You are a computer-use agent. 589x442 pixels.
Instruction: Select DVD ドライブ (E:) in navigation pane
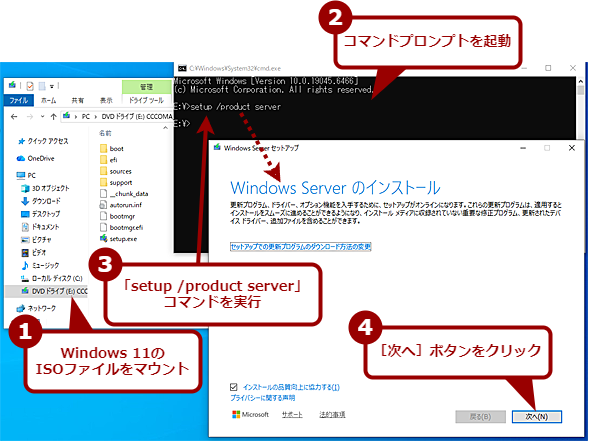[46, 291]
